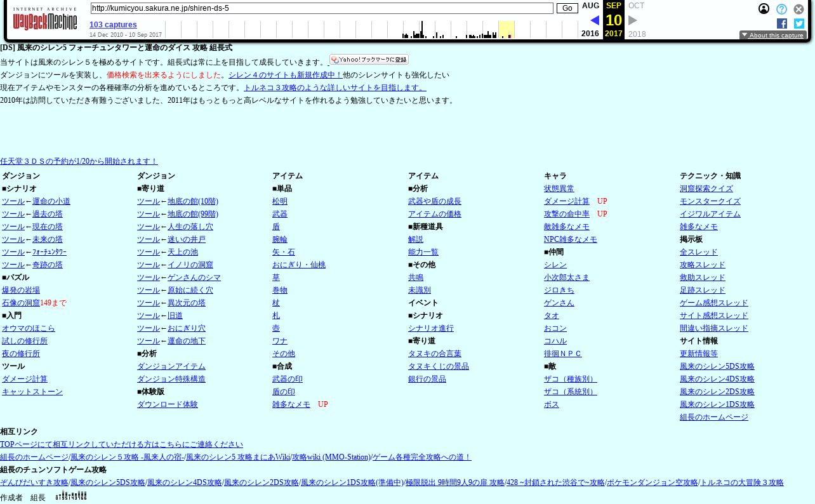The image size is (815, 504).
Task: Open the 銀行の景品 link
Action: click(x=427, y=379)
